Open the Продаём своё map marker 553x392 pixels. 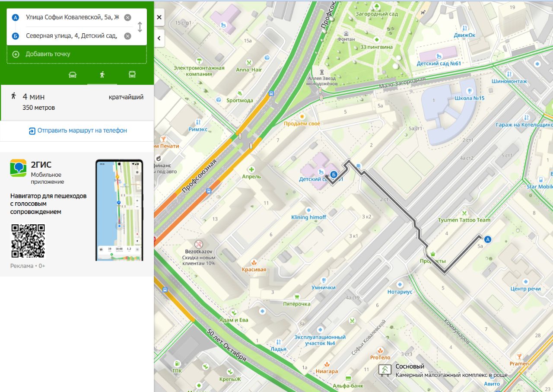pos(302,116)
